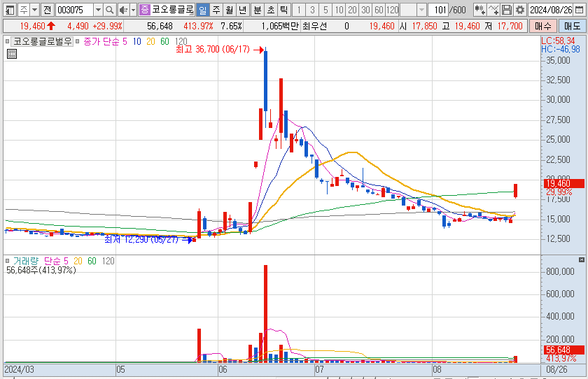Screen dimensions: 588x379
Task: Select the 5 interval button
Action: pos(325,10)
